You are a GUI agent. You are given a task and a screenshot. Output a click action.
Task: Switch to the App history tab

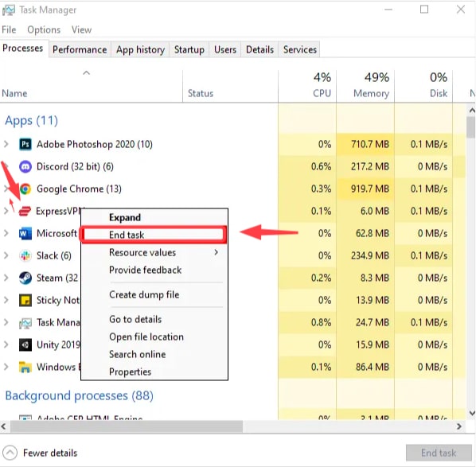click(x=140, y=49)
